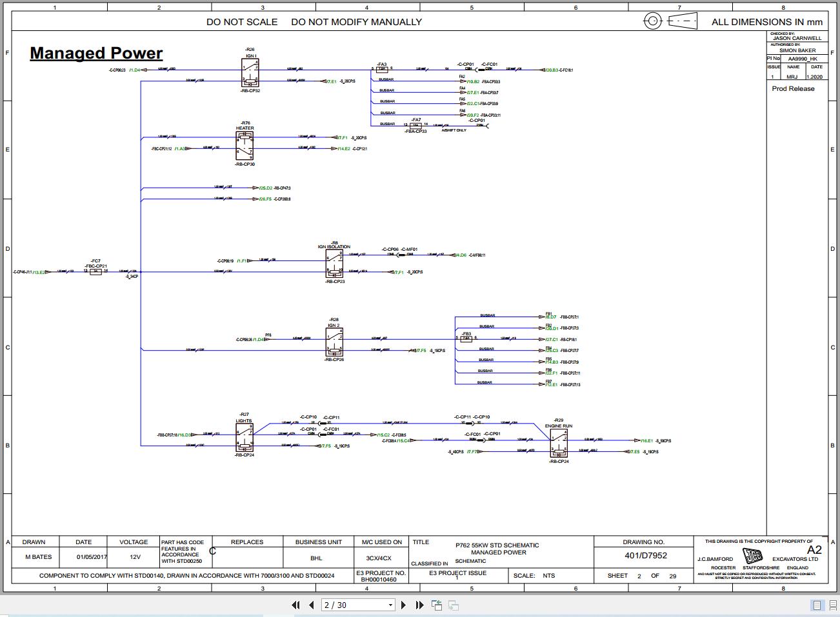Click the P762 55KW STD SCHEMATIC title
Screen dimensions: 840x617
(x=497, y=545)
